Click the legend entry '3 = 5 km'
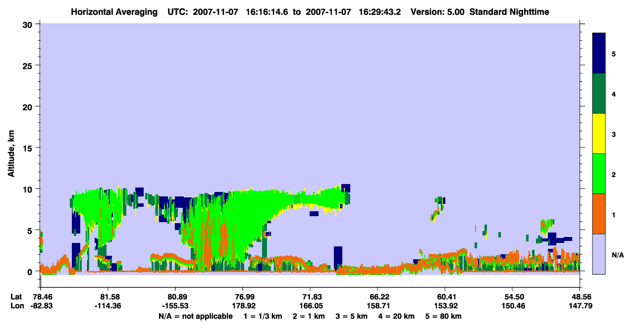The image size is (644, 330). coord(351,316)
